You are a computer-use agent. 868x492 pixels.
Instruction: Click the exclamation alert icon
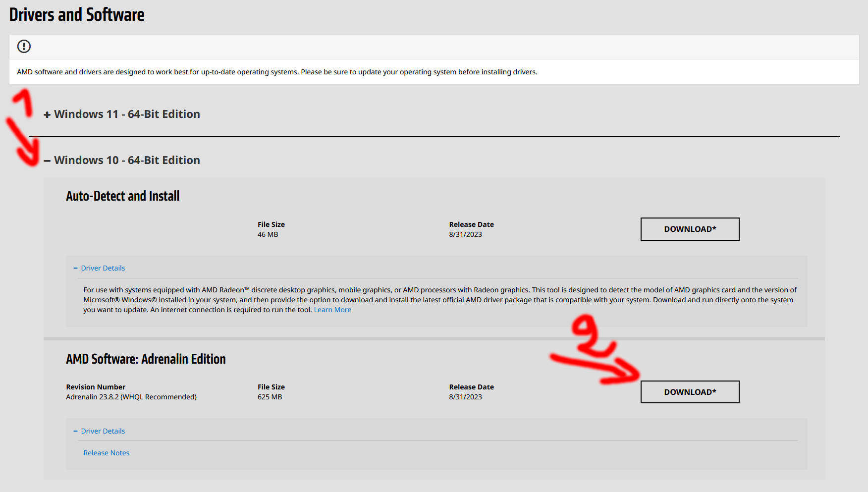[23, 46]
